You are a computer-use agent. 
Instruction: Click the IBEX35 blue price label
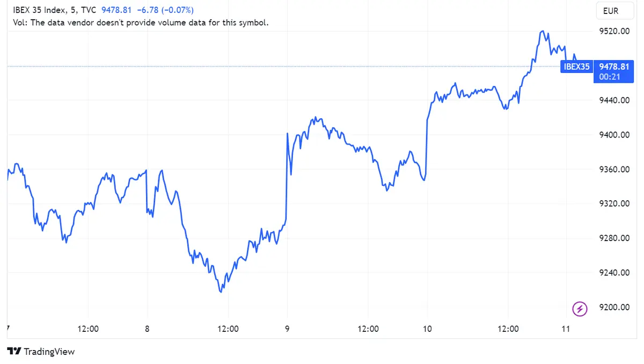point(576,67)
